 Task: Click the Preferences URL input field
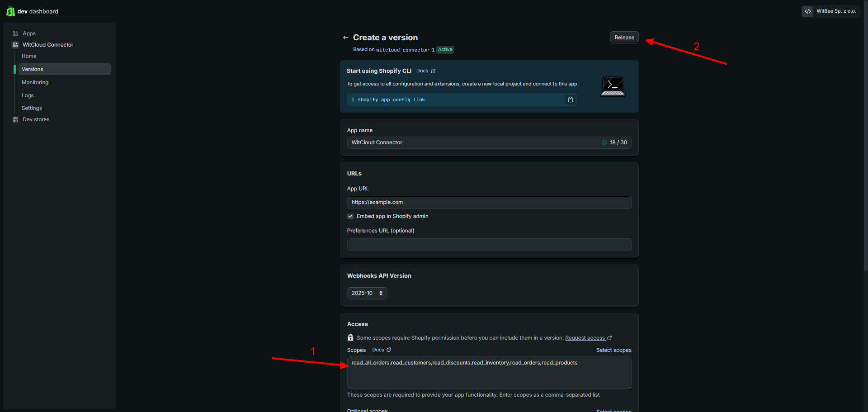coord(489,245)
